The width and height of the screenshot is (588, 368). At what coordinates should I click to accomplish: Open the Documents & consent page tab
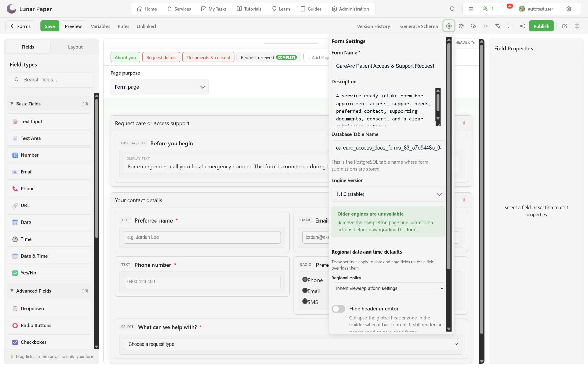(208, 57)
